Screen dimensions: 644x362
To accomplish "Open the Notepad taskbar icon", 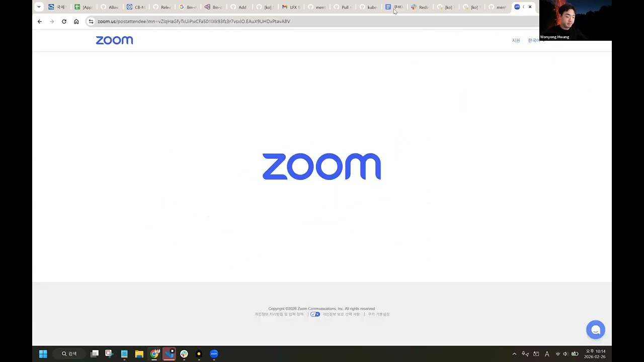I will (x=124, y=354).
